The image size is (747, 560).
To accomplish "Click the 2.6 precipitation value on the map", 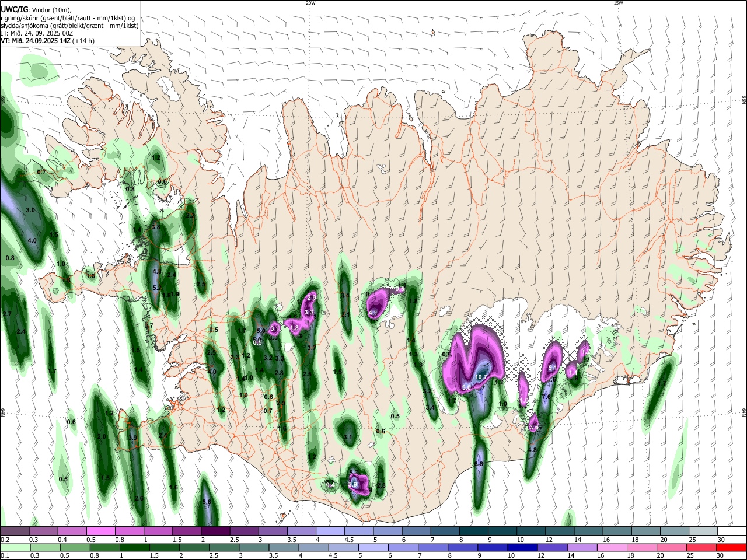I will click(139, 498).
